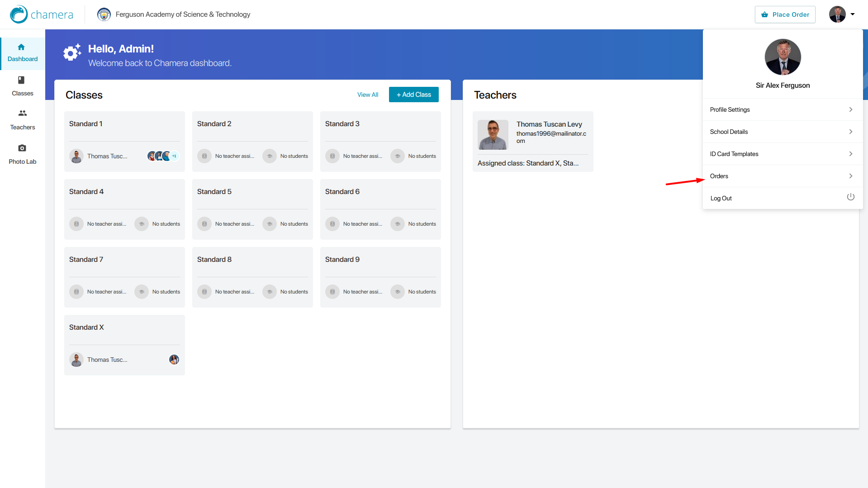Open Profile Settings menu entry
This screenshot has width=868, height=488.
point(783,109)
